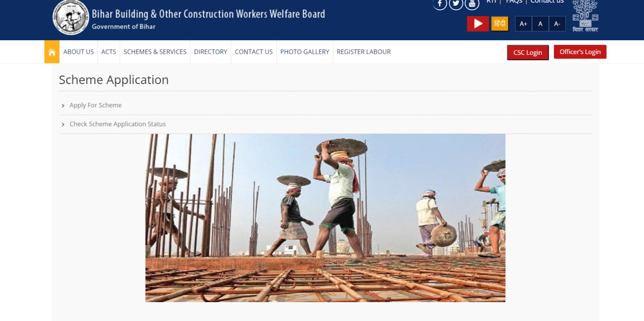Open the YouTube social icon
Viewport: 644px width, 321px height.
(x=472, y=4)
